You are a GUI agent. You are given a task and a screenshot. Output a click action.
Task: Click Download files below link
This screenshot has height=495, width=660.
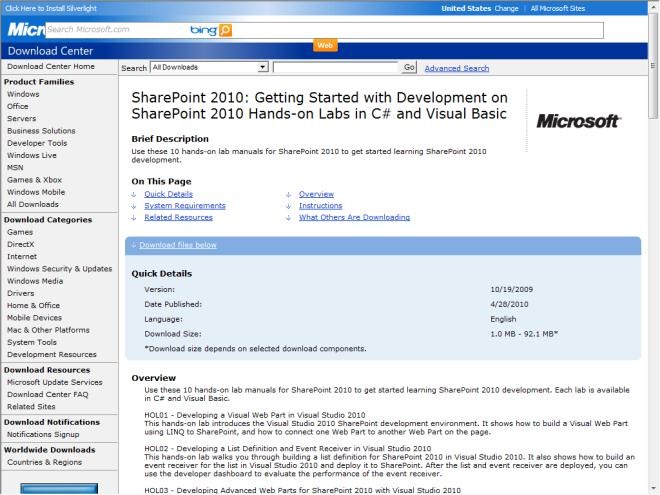click(178, 245)
